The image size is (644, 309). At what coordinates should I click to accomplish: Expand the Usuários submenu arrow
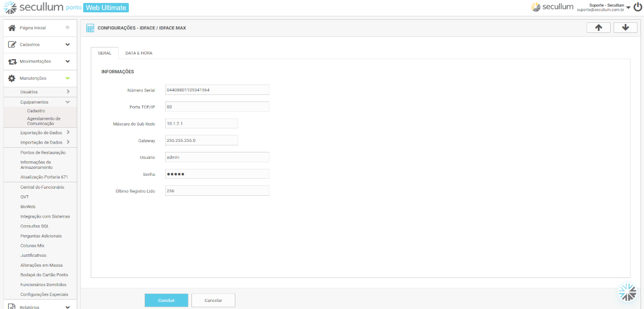click(68, 91)
